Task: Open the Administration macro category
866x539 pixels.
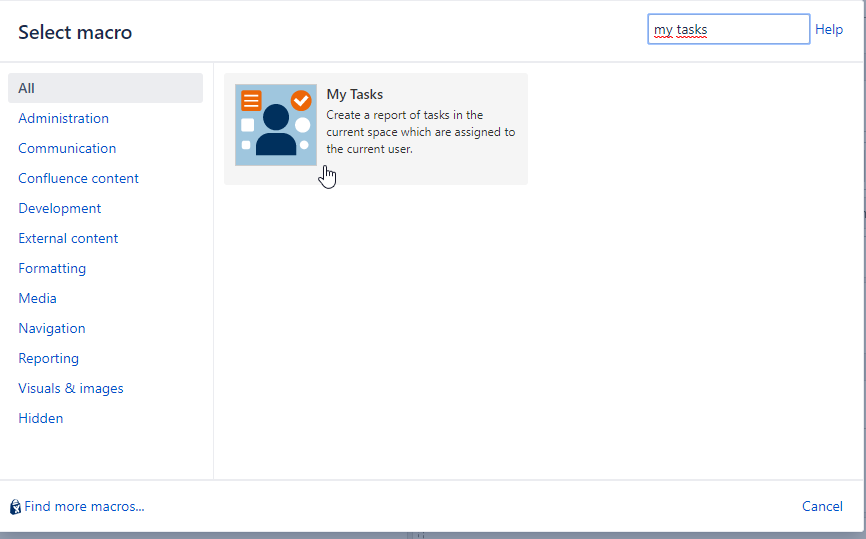Action: pyautogui.click(x=63, y=118)
